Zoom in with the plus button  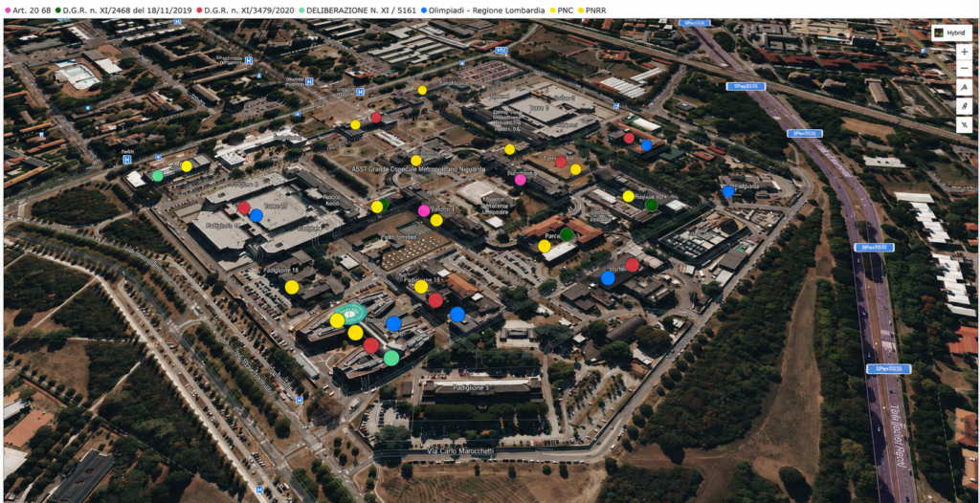pos(964,53)
